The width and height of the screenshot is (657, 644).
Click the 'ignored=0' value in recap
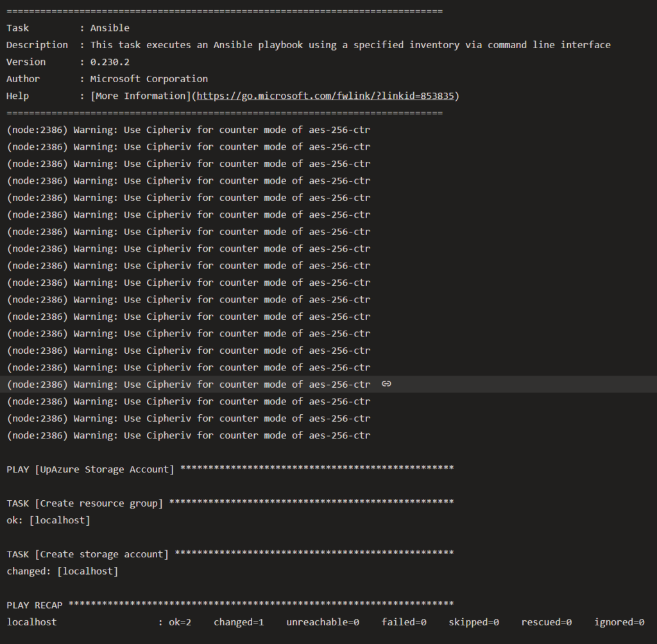619,622
